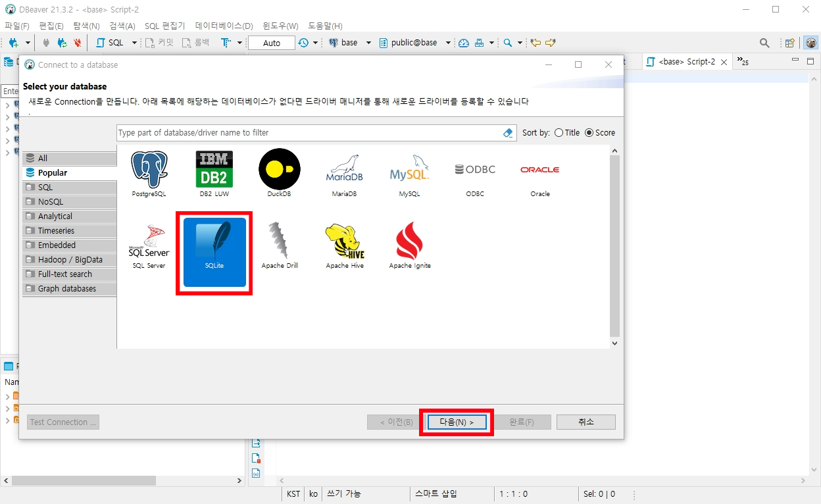Open the 편집(E) menu
821x504 pixels.
point(51,26)
